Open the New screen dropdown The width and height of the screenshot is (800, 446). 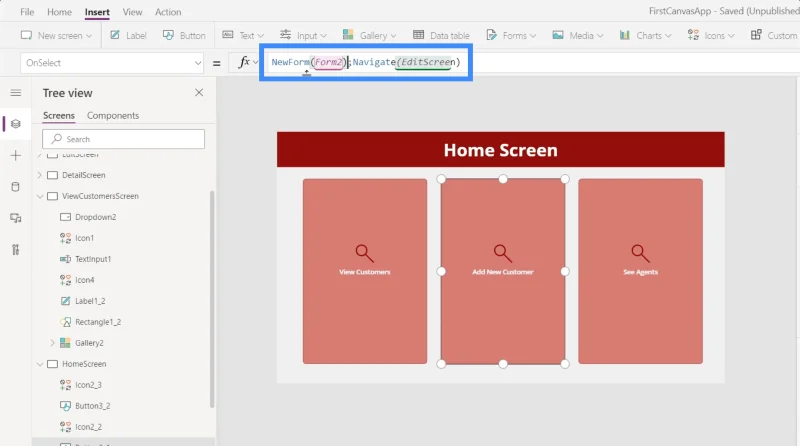coord(56,35)
